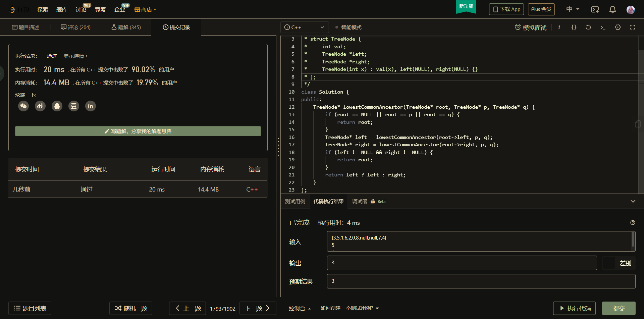
Task: Share result to WeChat
Action: (x=23, y=106)
